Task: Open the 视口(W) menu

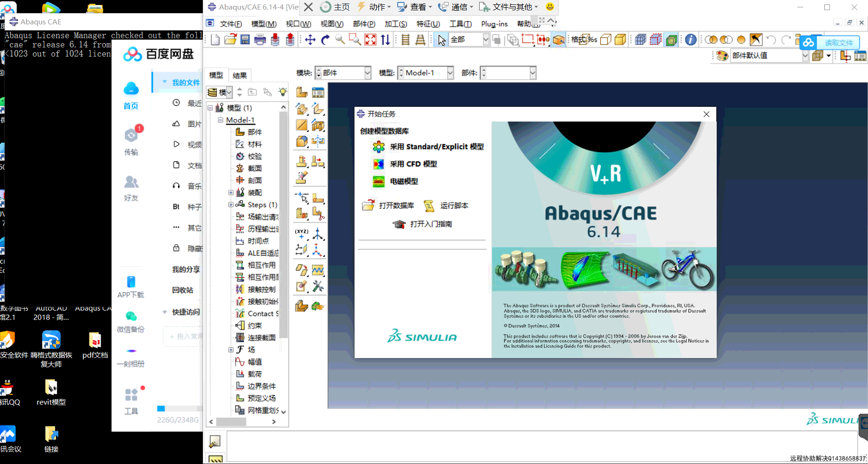Action: (298, 24)
